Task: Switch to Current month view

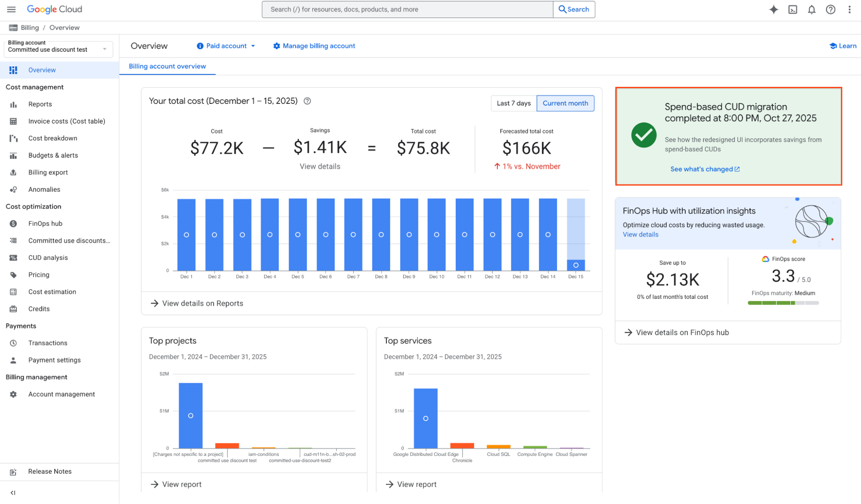Action: (x=565, y=103)
